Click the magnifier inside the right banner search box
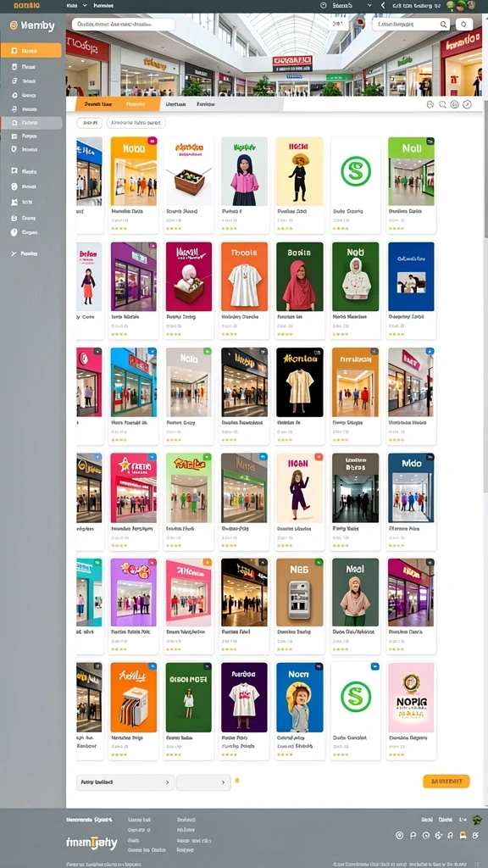488x868 pixels. point(443,25)
